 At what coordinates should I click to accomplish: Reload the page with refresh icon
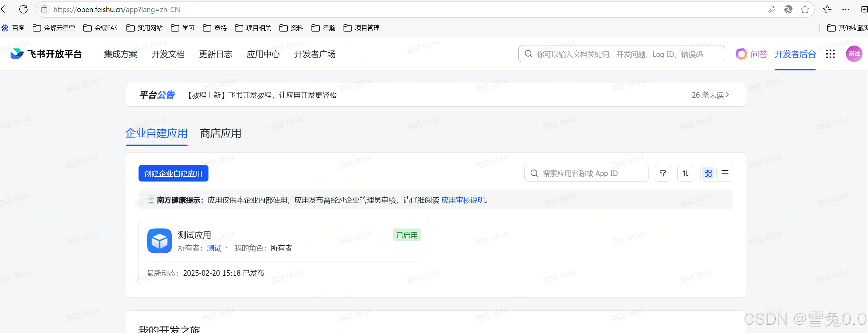click(x=23, y=9)
